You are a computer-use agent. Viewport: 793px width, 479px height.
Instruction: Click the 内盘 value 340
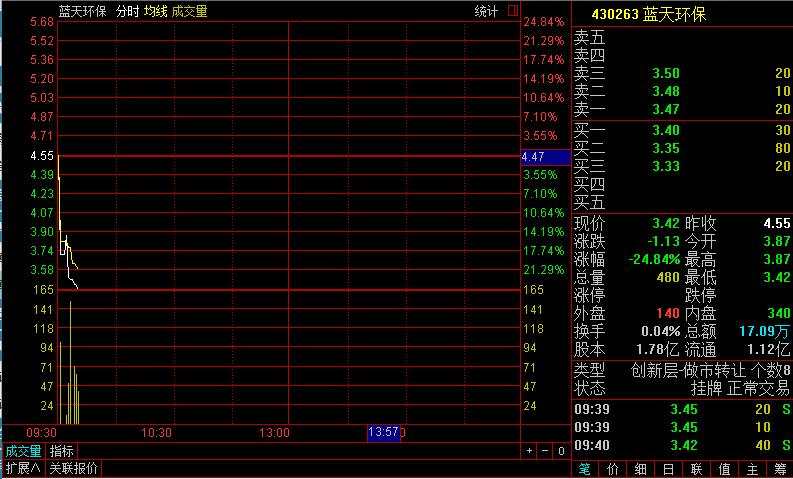coord(778,313)
